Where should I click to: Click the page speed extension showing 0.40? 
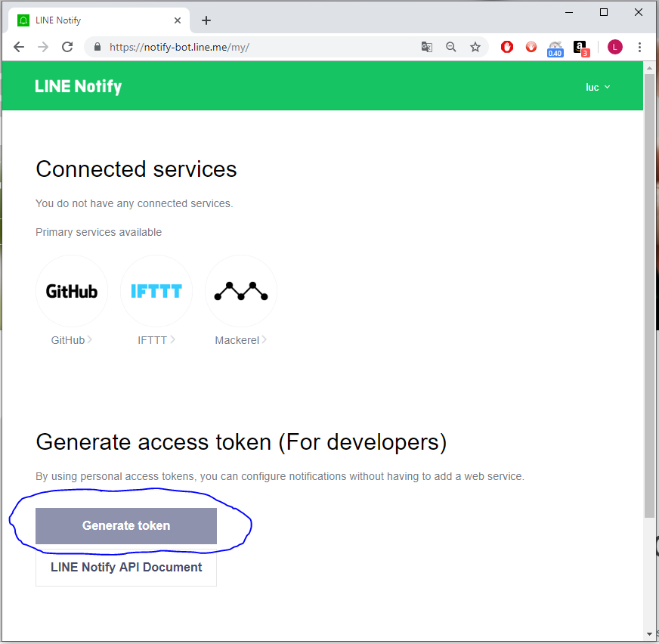click(555, 48)
